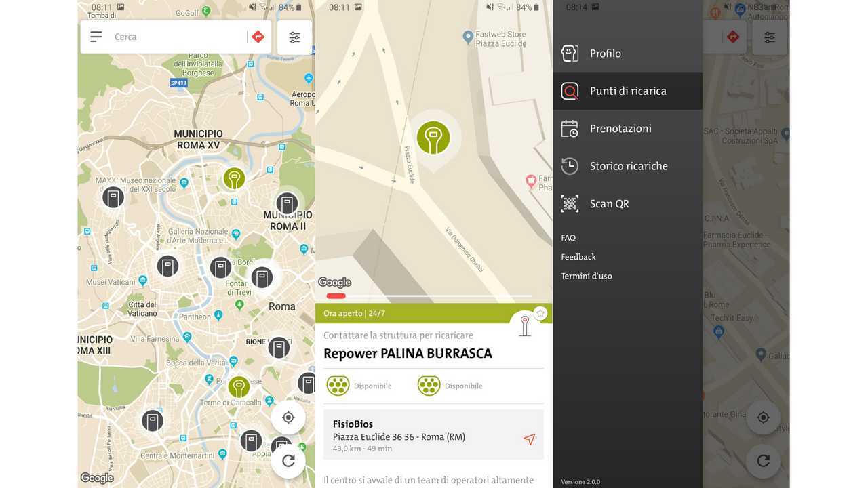
Task: Tap the Cerca search field
Action: pyautogui.click(x=176, y=37)
